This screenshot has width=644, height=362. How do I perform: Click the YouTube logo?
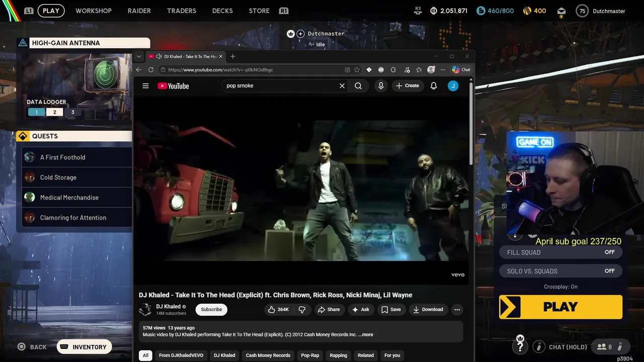coord(173,86)
